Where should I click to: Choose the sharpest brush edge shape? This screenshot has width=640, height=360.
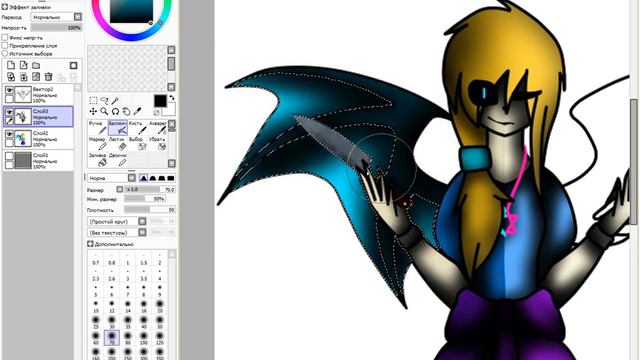144,178
